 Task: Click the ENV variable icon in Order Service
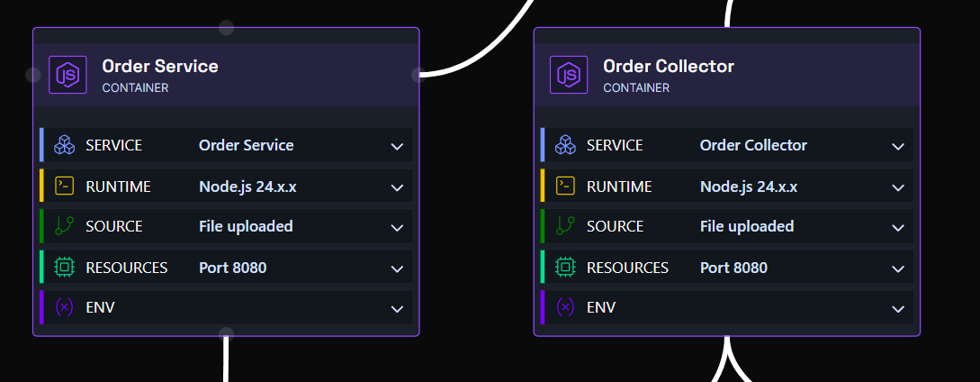pos(65,307)
